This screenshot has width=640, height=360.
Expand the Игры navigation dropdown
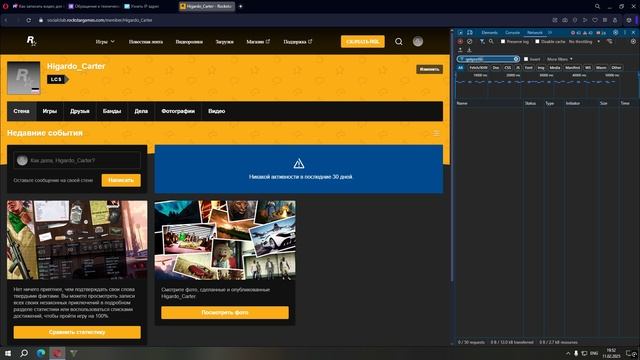[105, 42]
